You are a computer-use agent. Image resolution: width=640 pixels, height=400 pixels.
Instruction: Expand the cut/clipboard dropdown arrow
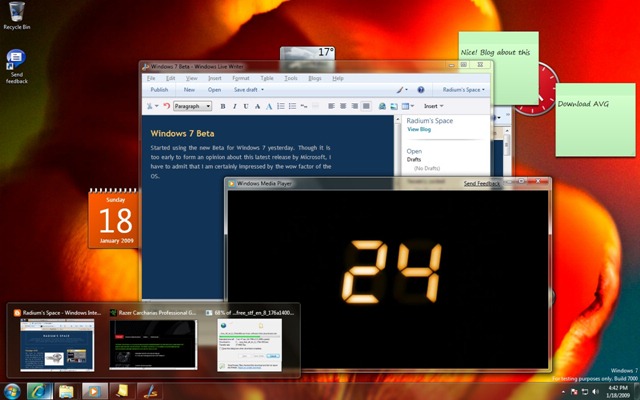point(156,106)
